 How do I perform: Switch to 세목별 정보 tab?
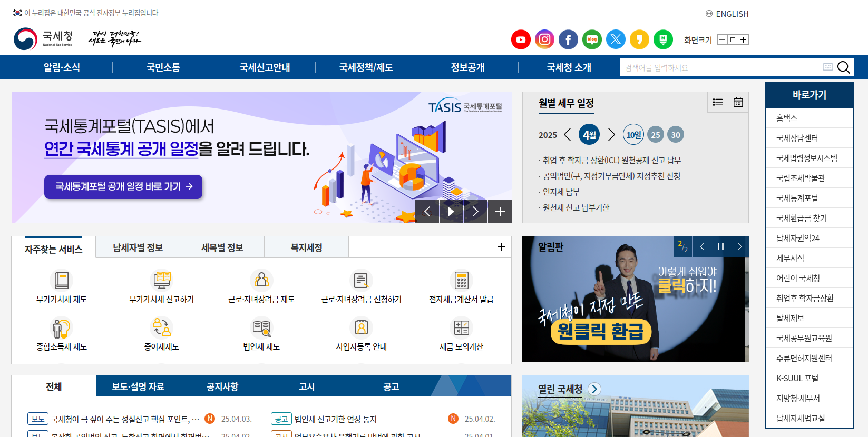222,247
